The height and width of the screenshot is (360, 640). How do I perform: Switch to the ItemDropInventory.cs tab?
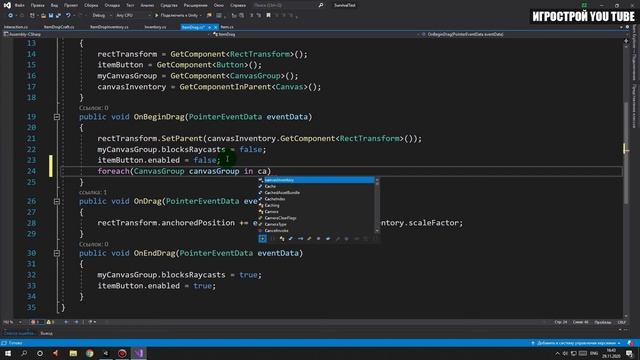click(109, 27)
